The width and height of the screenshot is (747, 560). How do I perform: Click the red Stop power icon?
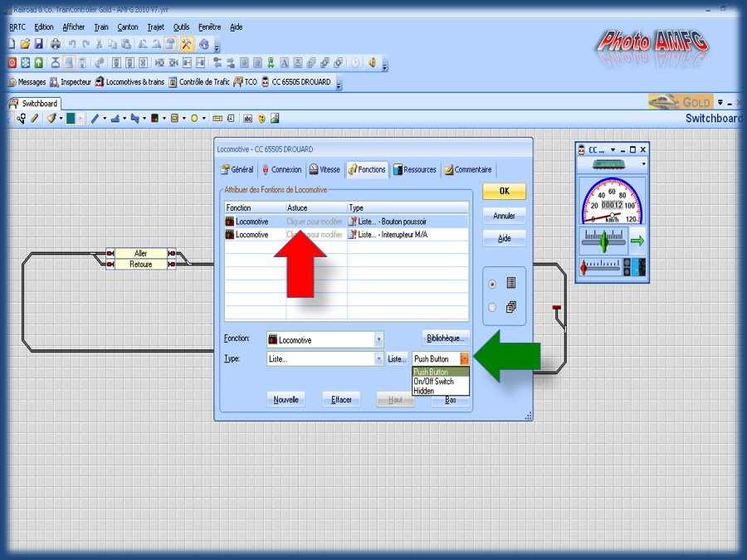[x=12, y=62]
